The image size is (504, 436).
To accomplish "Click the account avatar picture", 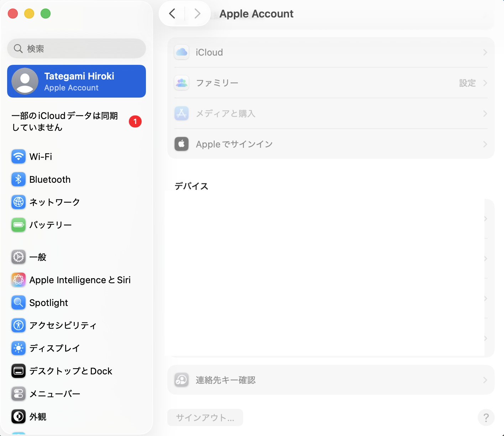I will click(x=25, y=81).
